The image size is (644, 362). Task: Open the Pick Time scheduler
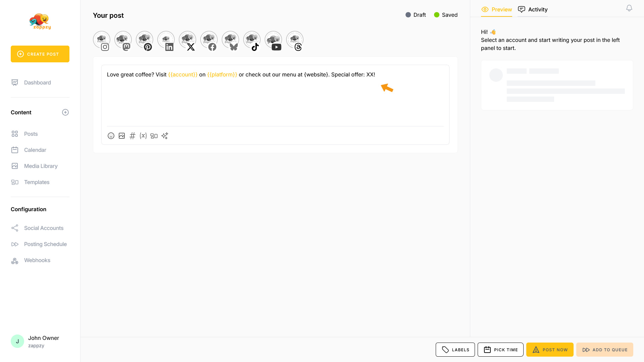500,350
